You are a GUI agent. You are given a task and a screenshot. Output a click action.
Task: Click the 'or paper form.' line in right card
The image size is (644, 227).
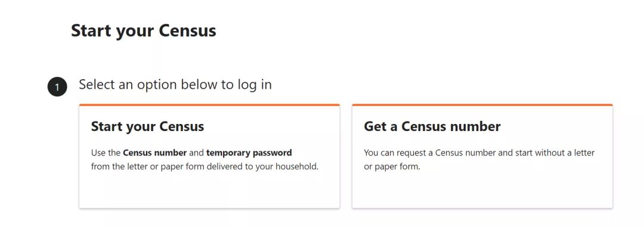[392, 167]
